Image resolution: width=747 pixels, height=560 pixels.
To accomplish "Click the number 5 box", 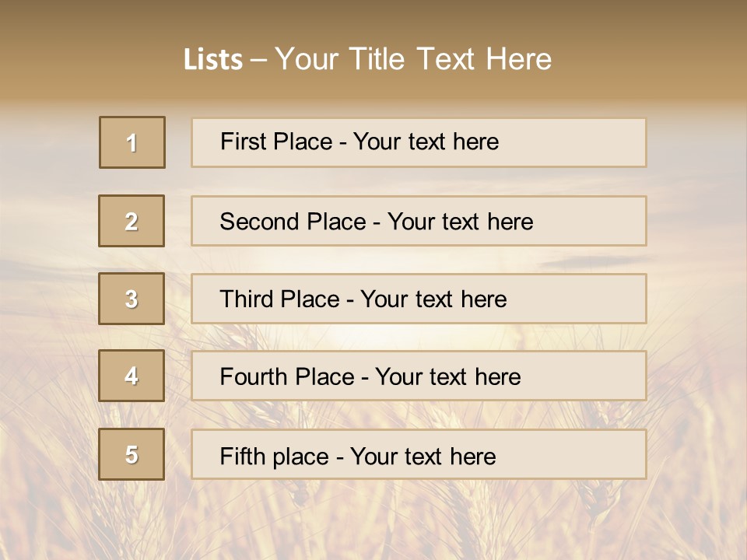I will coord(132,454).
